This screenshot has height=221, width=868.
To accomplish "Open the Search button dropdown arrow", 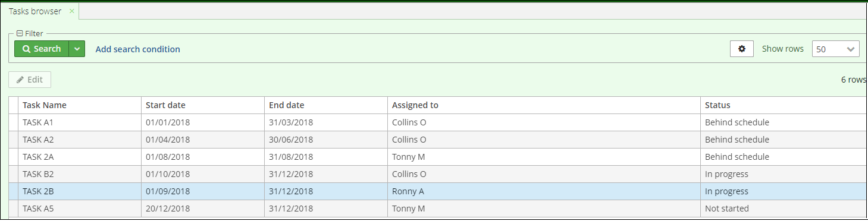I will tap(77, 49).
